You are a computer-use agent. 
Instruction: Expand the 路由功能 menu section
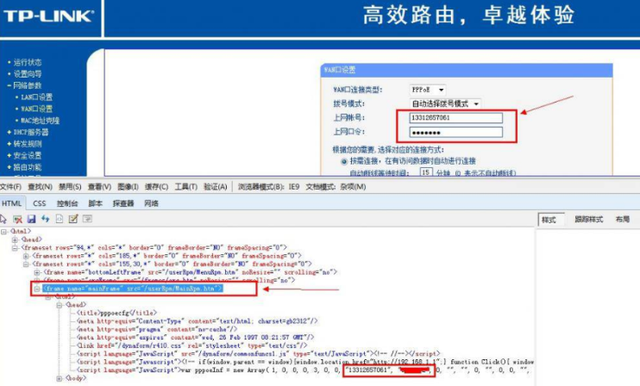tap(27, 167)
